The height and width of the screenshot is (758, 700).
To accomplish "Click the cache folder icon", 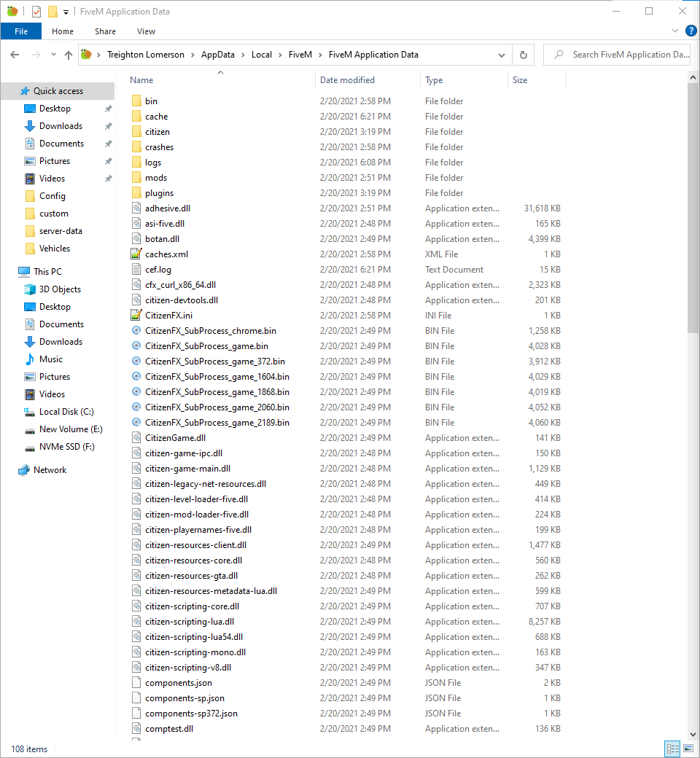I will (x=136, y=117).
